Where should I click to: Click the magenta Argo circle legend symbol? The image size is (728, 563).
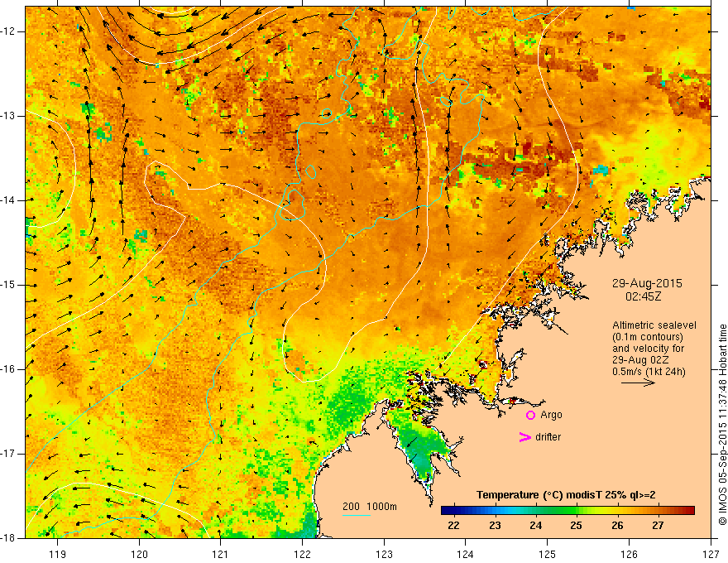(x=530, y=415)
